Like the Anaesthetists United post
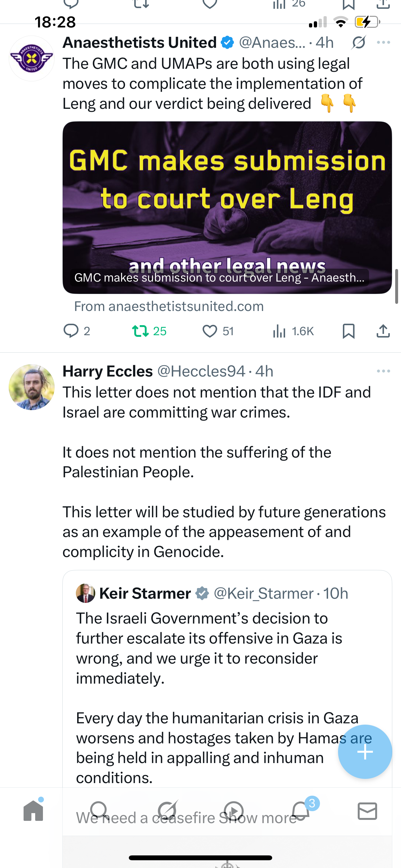The width and height of the screenshot is (401, 868). coord(210,331)
